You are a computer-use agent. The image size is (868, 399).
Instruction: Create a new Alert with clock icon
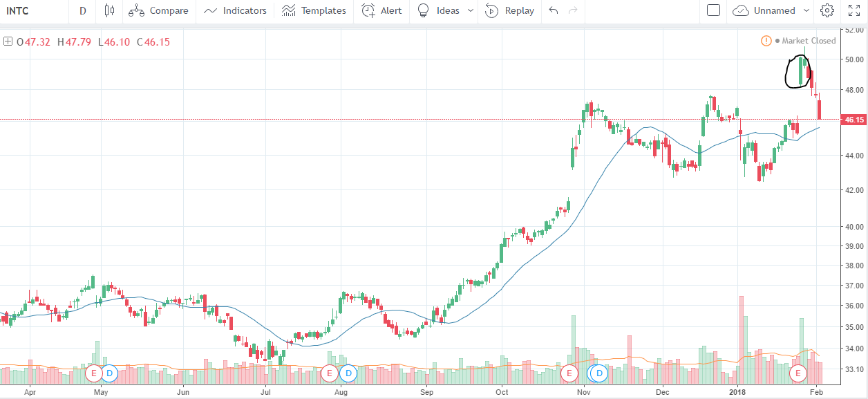tap(381, 10)
